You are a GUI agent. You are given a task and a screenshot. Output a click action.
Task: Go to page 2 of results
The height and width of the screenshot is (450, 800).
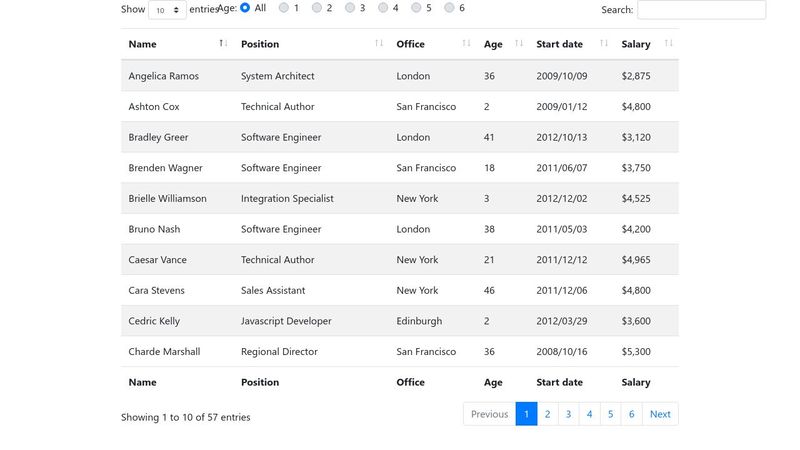(x=547, y=414)
